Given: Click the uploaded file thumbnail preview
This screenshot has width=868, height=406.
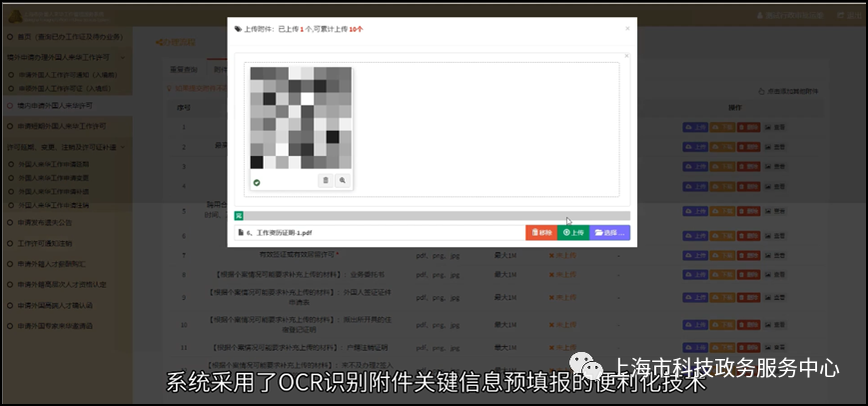Looking at the screenshot, I should (x=301, y=117).
